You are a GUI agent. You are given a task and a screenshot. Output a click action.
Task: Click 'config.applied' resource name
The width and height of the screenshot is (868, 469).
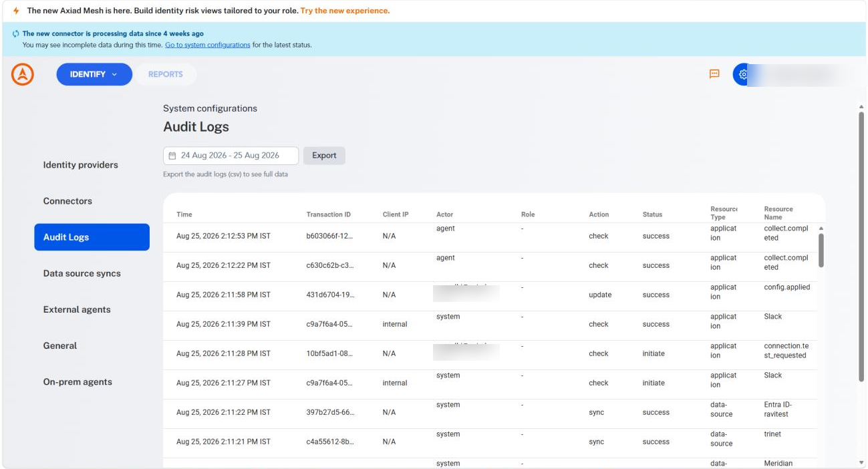(x=787, y=287)
